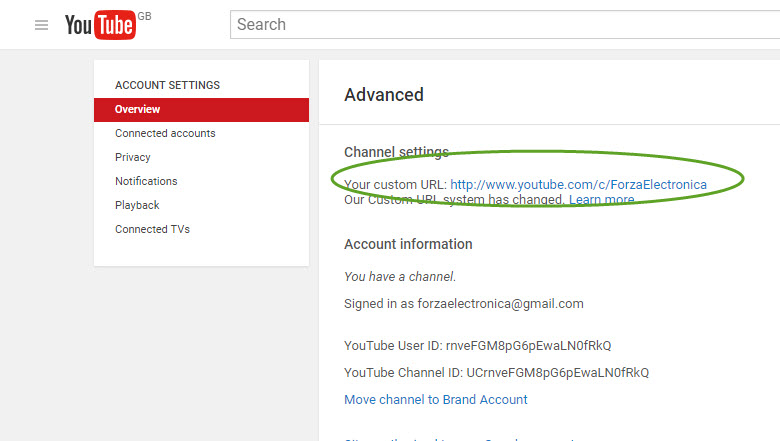
Task: Focus the Search input box
Action: tap(505, 24)
